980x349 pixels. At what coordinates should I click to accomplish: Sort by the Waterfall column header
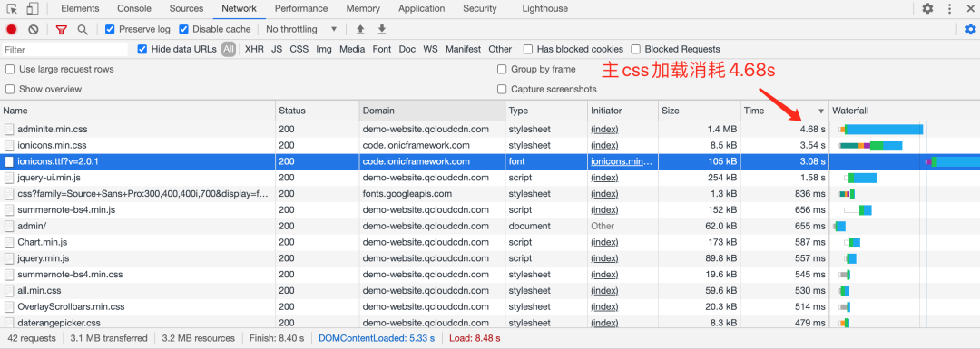tap(905, 111)
